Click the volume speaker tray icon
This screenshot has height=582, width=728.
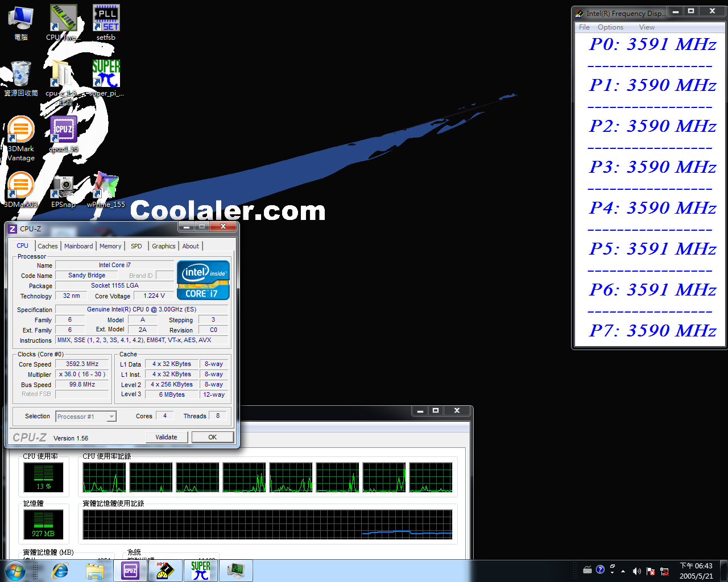tap(637, 571)
